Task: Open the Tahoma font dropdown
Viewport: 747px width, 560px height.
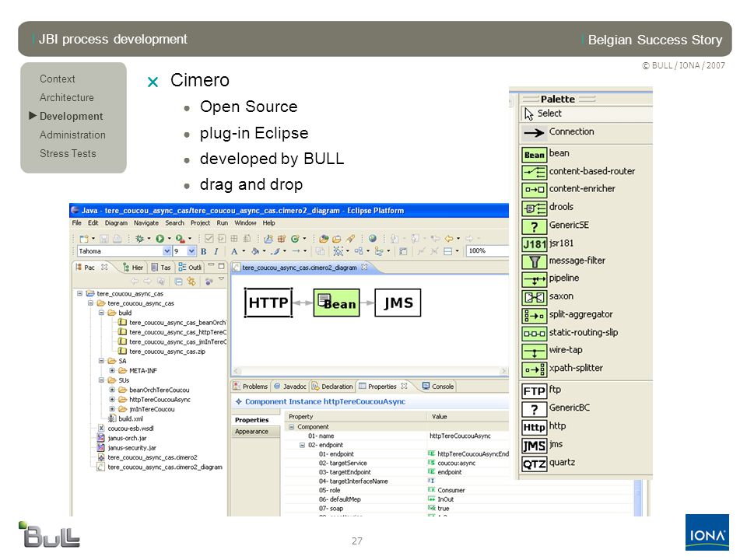Action: tap(167, 251)
